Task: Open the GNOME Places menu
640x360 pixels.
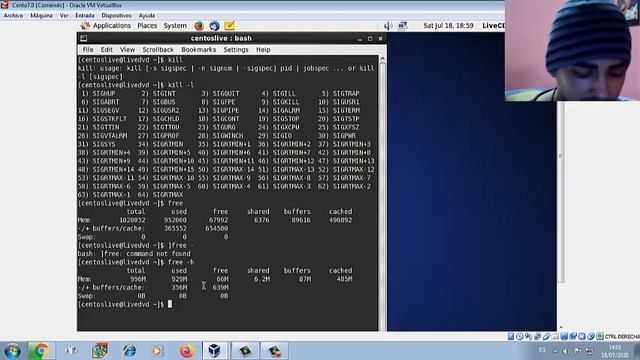Action: [147, 26]
